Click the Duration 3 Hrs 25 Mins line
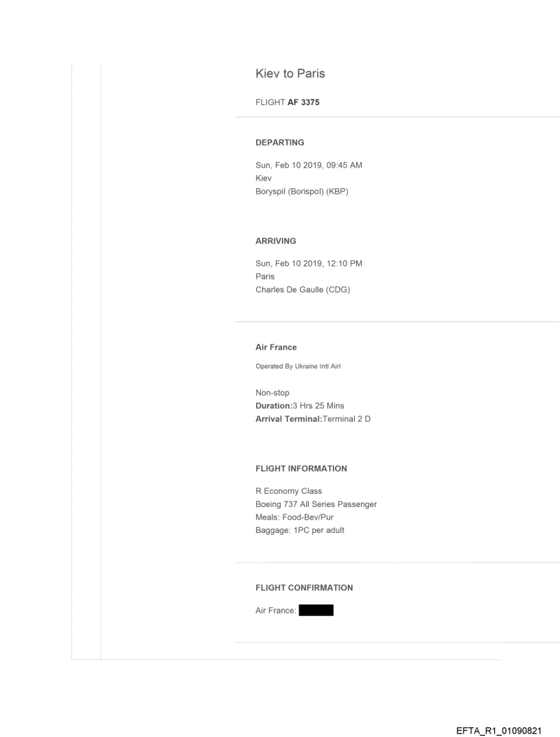Viewport: 560px width, 737px height. (299, 406)
